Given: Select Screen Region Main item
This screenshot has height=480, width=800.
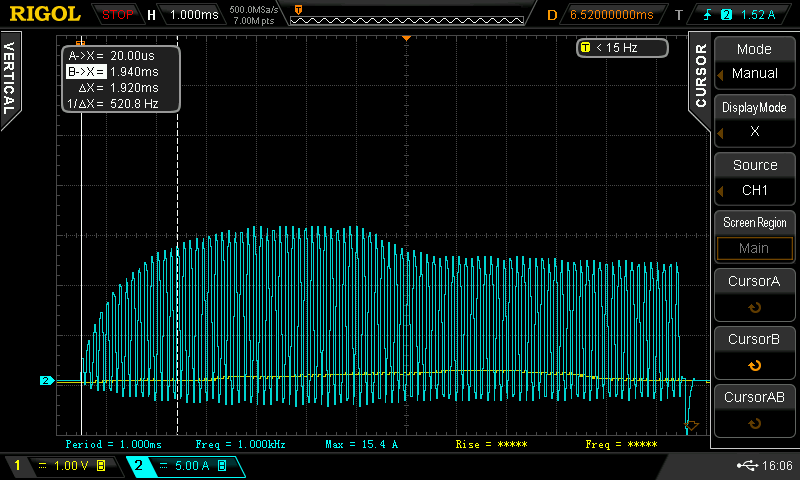Looking at the screenshot, I should point(754,236).
